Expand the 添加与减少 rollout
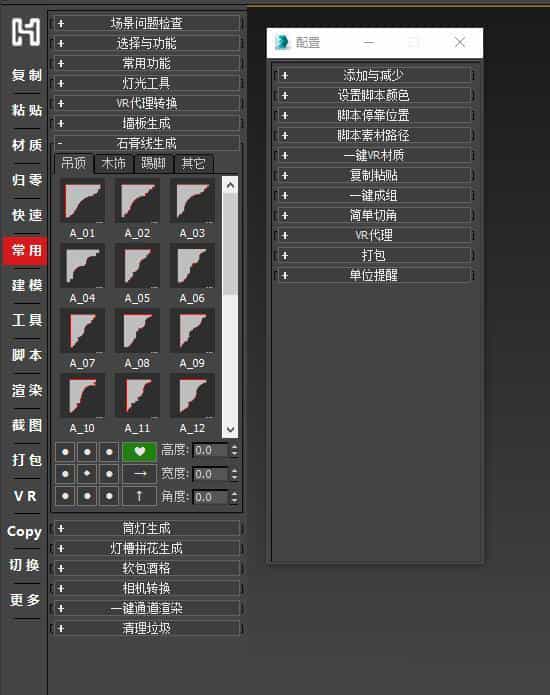This screenshot has height=695, width=550. coord(374,75)
